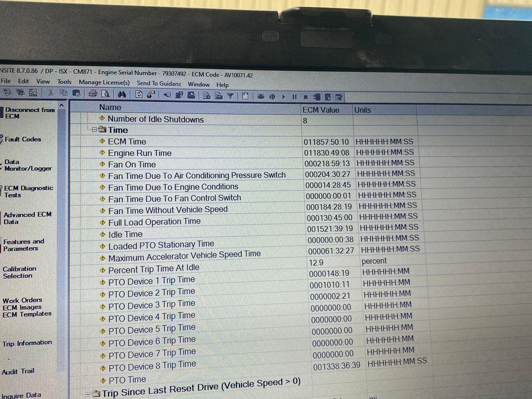
Task: Click the folder icon of the Time group
Action: 102,129
